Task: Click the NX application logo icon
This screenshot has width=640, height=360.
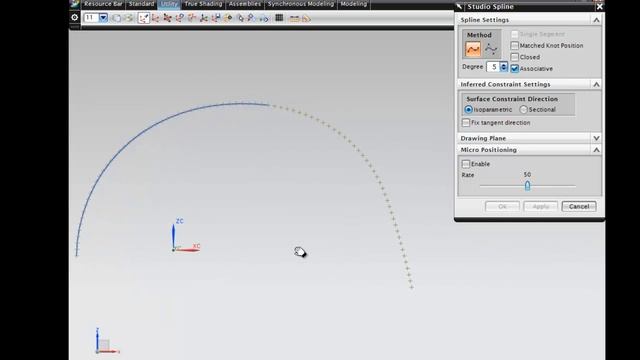Action: point(74,4)
